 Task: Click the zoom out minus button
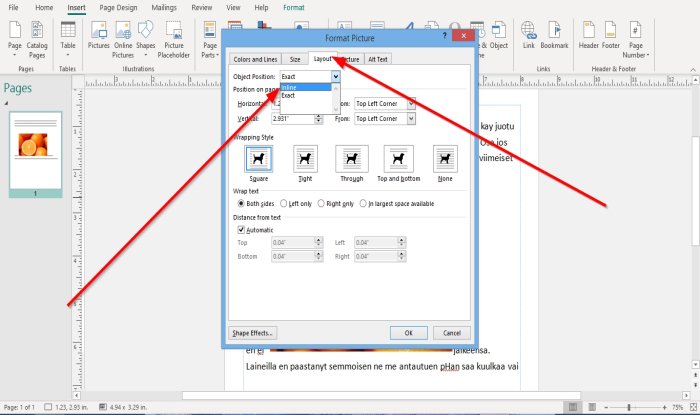coord(606,407)
